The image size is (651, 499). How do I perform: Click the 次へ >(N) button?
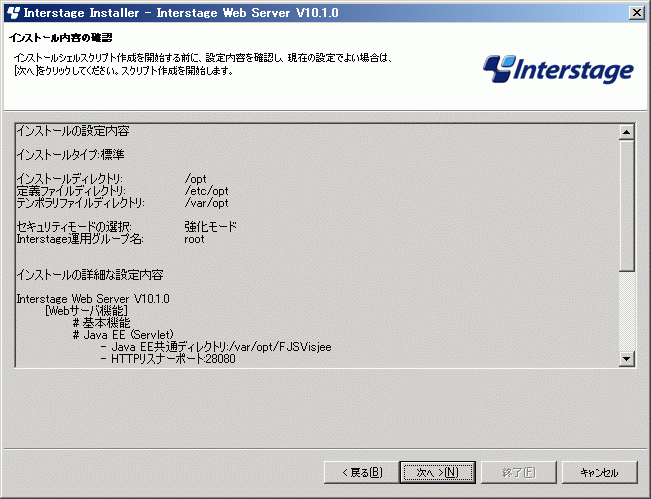point(438,472)
